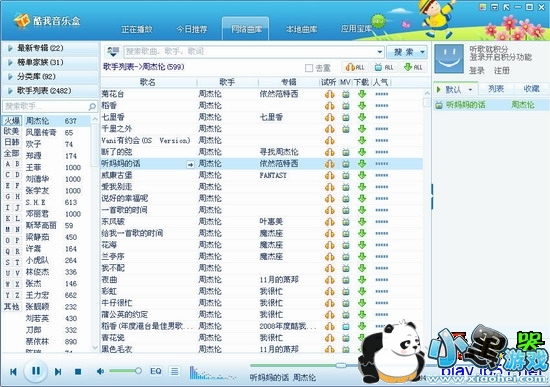Image resolution: width=550 pixels, height=387 pixels.
Task: Select 听妈妈的话 in the right playlist
Action: point(491,105)
